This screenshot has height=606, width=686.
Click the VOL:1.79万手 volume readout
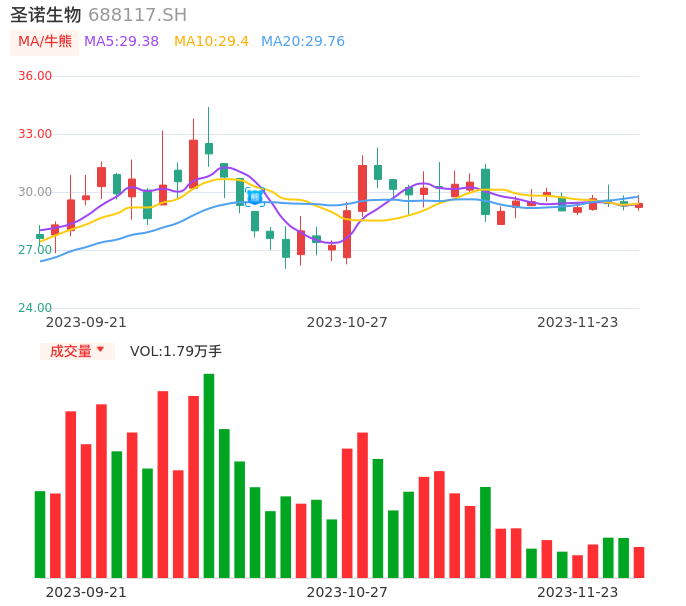pos(176,351)
